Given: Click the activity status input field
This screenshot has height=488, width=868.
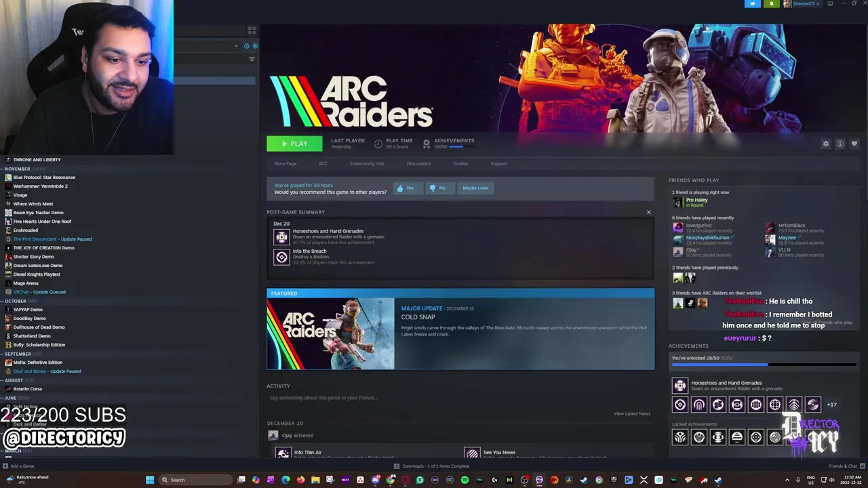Looking at the screenshot, I should pyautogui.click(x=460, y=398).
